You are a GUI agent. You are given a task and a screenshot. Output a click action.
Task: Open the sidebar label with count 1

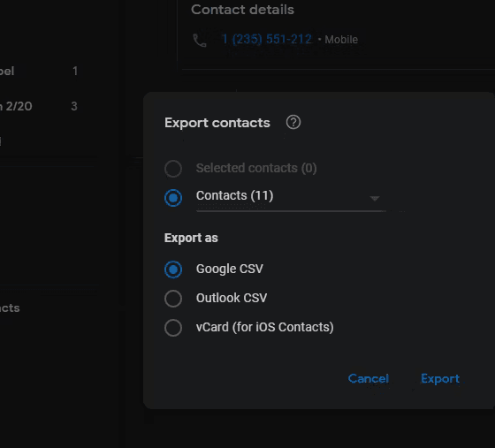coord(39,71)
